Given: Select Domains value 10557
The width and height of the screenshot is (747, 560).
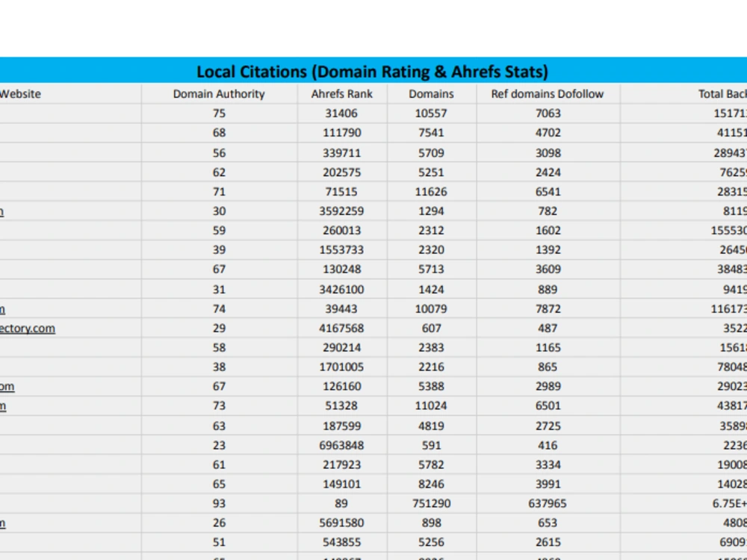Looking at the screenshot, I should click(x=431, y=113).
